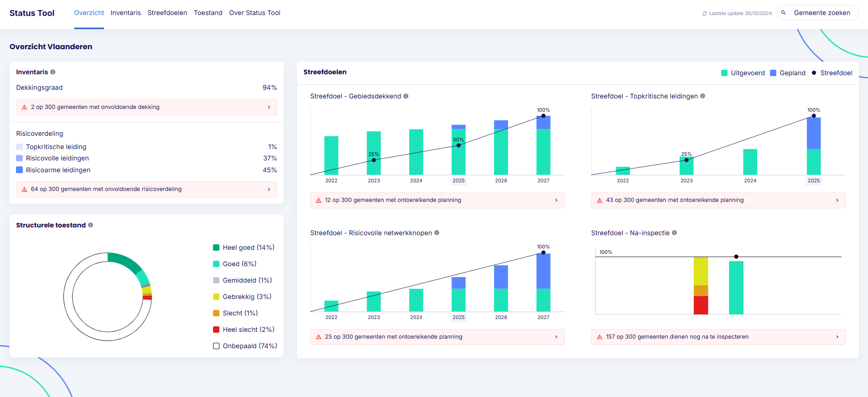The height and width of the screenshot is (397, 868).
Task: Open 43 op 300 gemeenten planning alert
Action: pyautogui.click(x=718, y=200)
